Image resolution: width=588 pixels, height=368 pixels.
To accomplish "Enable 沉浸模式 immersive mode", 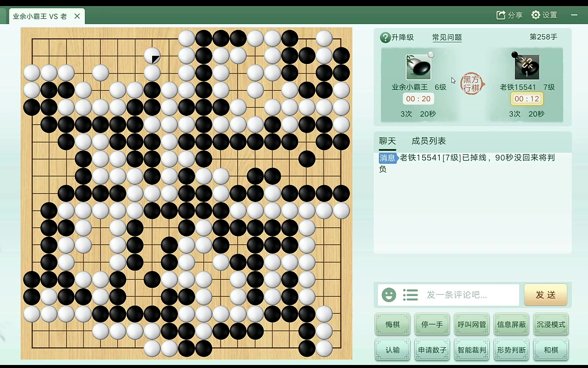I will (551, 324).
